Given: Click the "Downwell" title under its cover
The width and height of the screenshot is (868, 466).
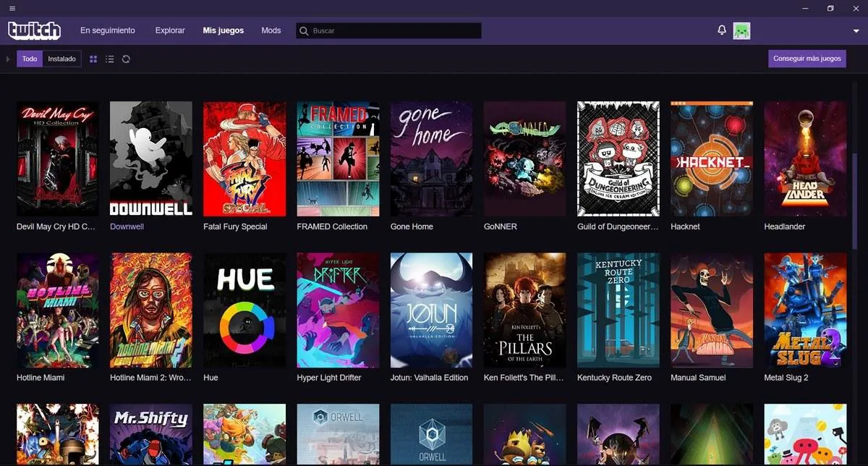Looking at the screenshot, I should tap(127, 226).
